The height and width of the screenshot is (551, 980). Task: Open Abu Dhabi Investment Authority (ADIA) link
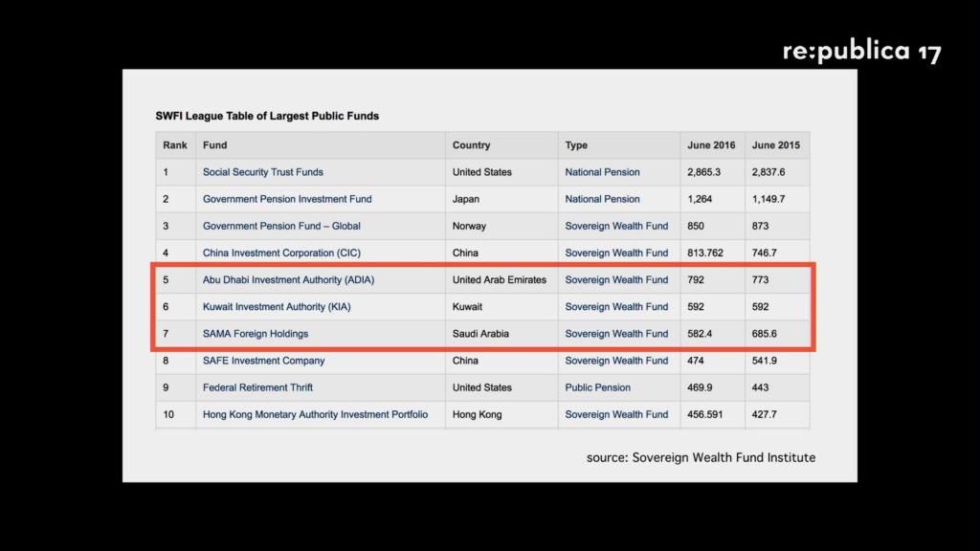[x=288, y=279]
